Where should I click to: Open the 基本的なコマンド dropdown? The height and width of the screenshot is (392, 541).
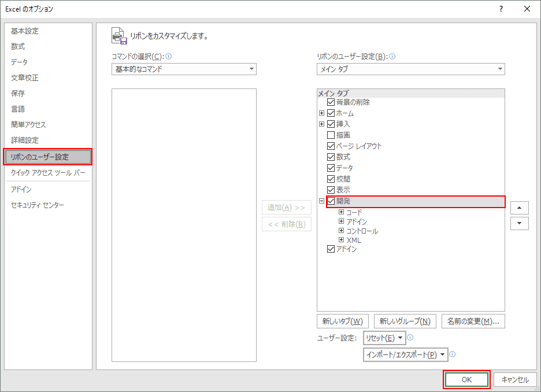tap(184, 69)
